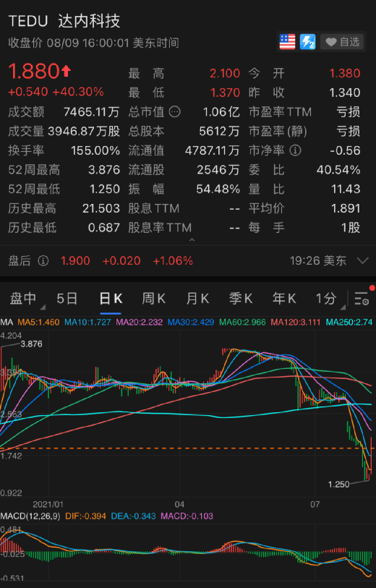Open the 盘后 info icon
The height and width of the screenshot is (588, 376).
point(43,260)
